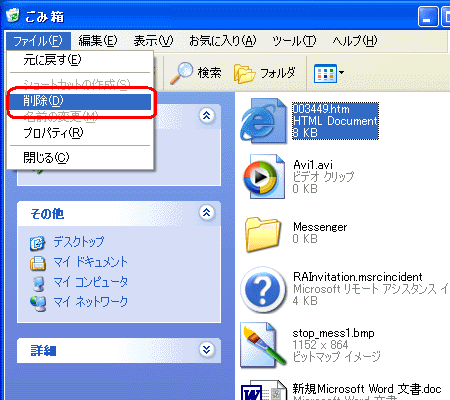Select the Messenger folder icon
Screen dimensions: 450x400
pos(263,234)
